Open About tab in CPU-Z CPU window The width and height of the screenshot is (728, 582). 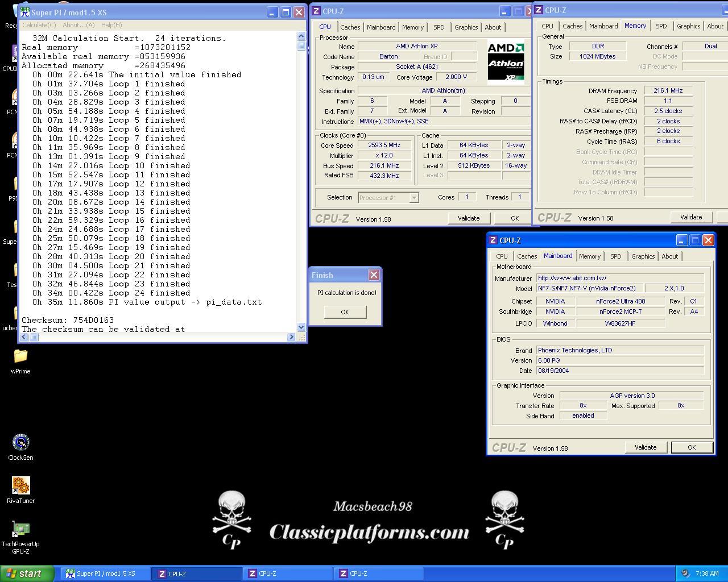pyautogui.click(x=493, y=27)
